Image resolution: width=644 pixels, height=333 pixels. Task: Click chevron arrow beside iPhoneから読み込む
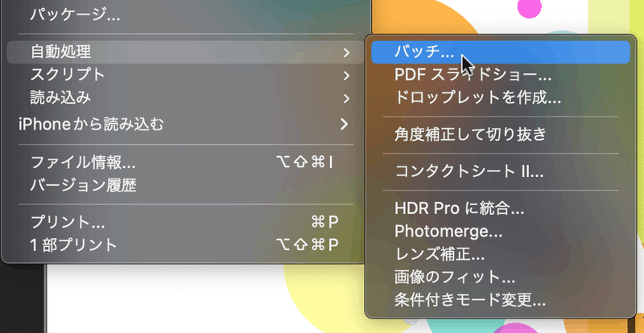345,124
